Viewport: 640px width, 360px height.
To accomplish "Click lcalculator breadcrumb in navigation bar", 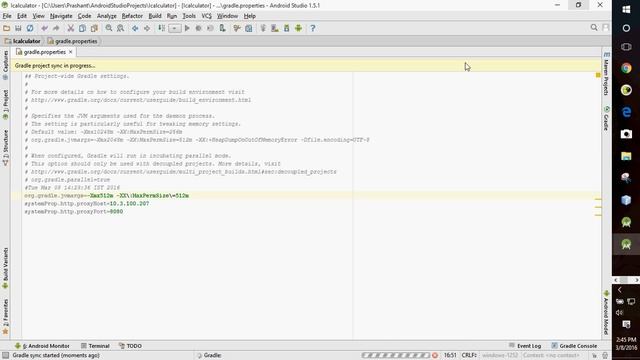I will click(x=23, y=41).
